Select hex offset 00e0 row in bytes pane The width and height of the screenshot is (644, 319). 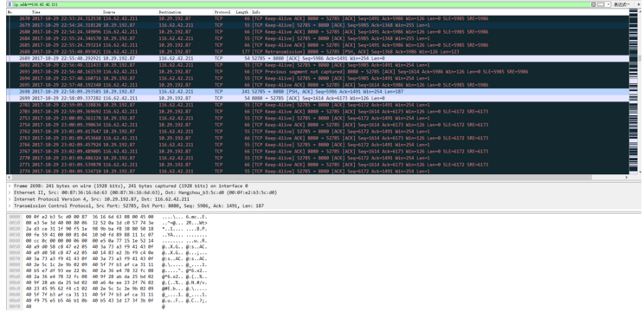pyautogui.click(x=107, y=301)
